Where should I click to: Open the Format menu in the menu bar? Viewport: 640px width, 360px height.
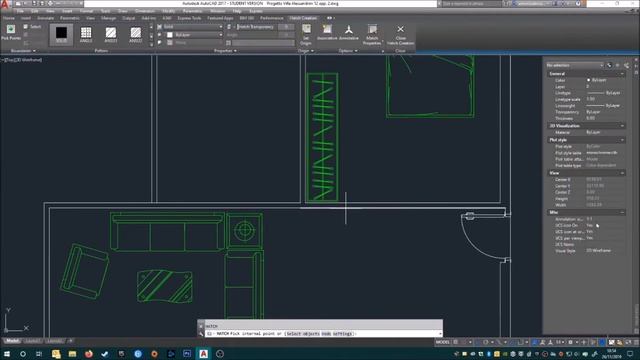coord(86,11)
